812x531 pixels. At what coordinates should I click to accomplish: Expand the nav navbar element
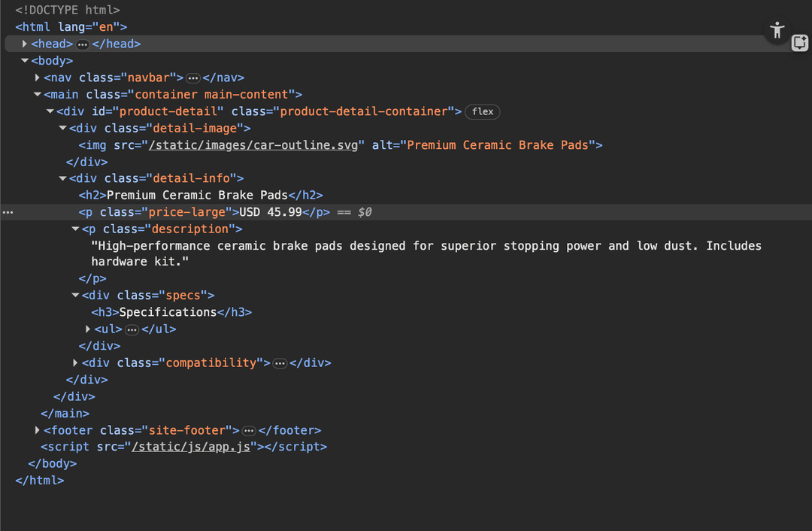click(38, 77)
